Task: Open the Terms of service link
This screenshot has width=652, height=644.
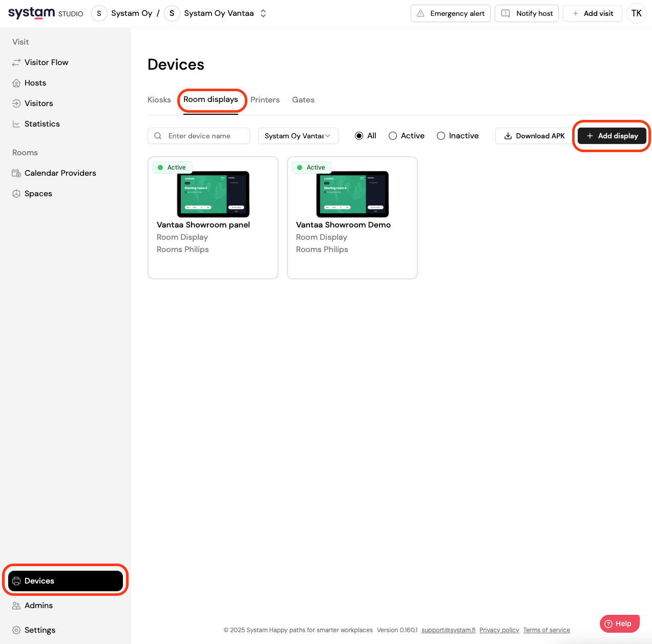Action: (546, 630)
